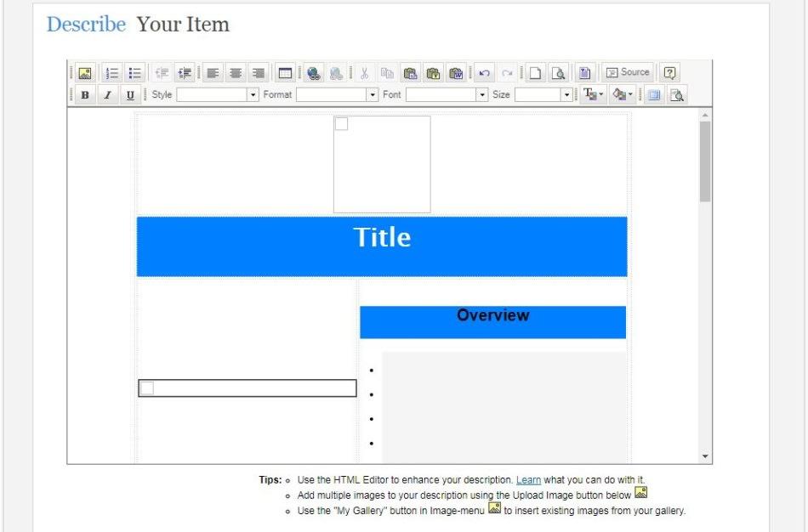Align text to the left
Image resolution: width=808 pixels, height=532 pixels.
click(x=213, y=72)
